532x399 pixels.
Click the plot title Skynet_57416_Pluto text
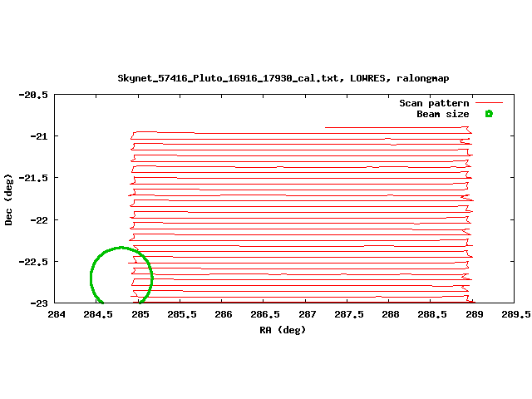click(x=283, y=78)
